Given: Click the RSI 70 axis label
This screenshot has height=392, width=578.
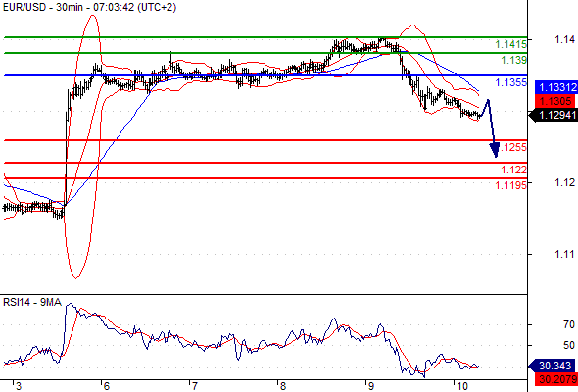Looking at the screenshot, I should (x=569, y=324).
